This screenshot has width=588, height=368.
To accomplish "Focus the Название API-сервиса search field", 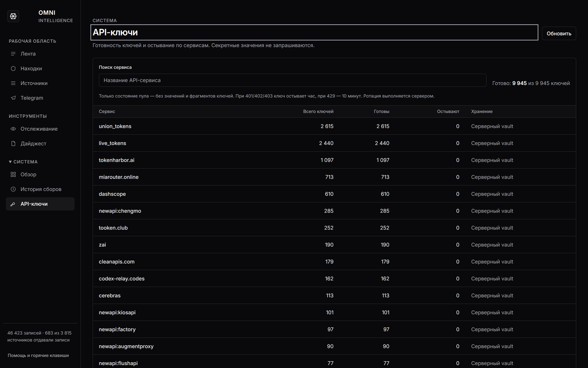I will point(293,80).
